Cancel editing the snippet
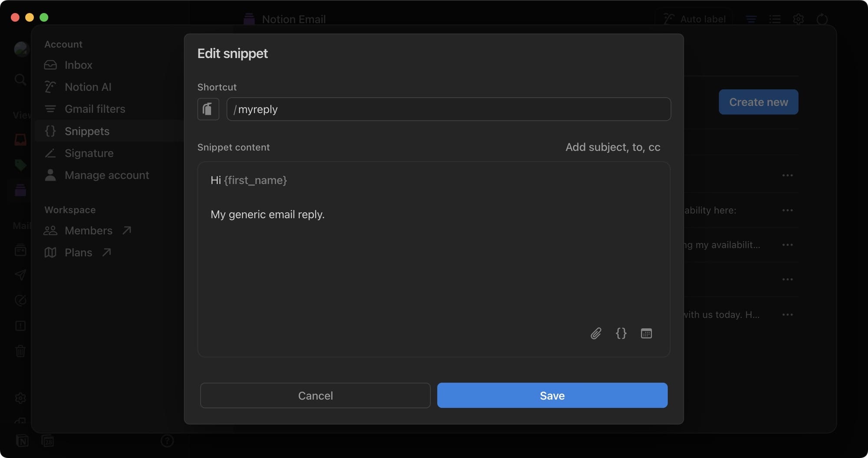The height and width of the screenshot is (458, 868). (316, 395)
